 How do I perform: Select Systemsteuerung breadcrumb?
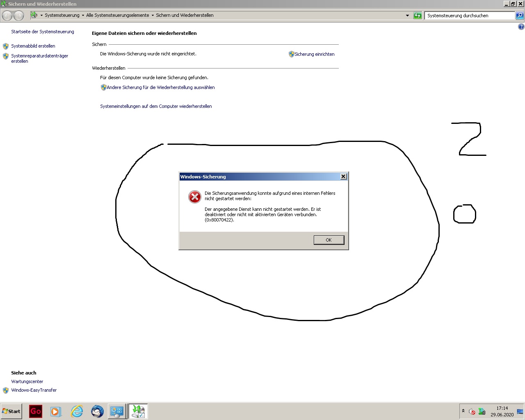[62, 15]
